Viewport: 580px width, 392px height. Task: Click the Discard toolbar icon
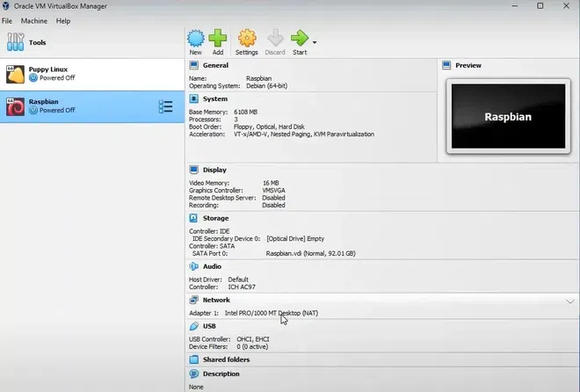[x=274, y=38]
